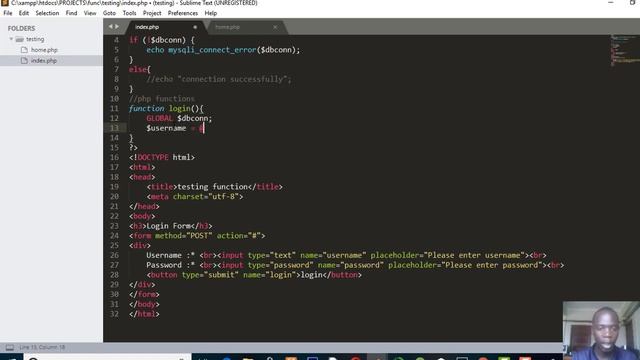Click 'testing function' title text
The height and width of the screenshot is (360, 640).
[x=212, y=187]
